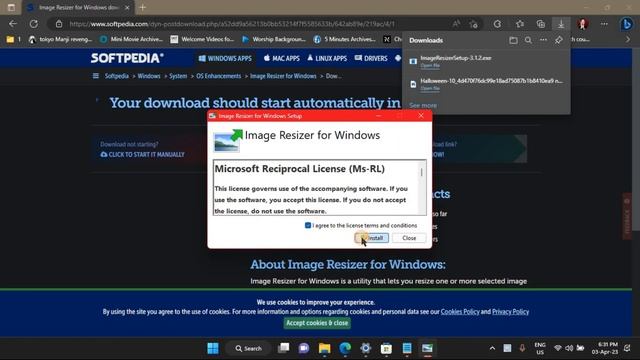Search downloads via magnifier icon
This screenshot has width=640, height=360.
pyautogui.click(x=528, y=40)
